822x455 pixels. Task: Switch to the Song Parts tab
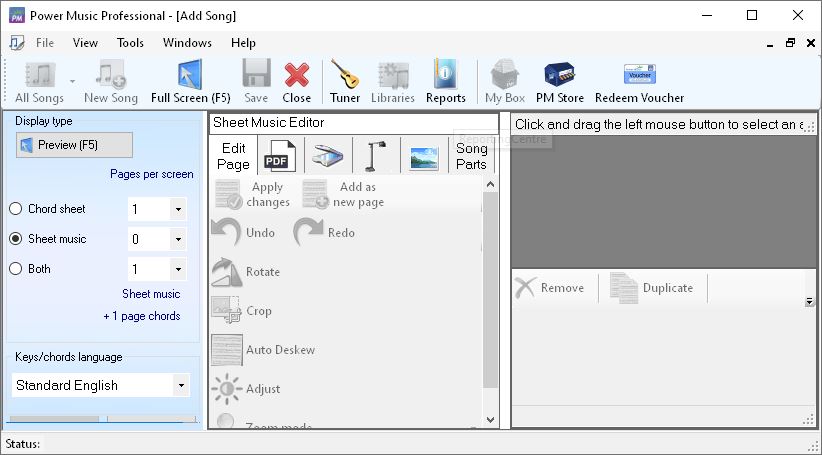tap(471, 157)
